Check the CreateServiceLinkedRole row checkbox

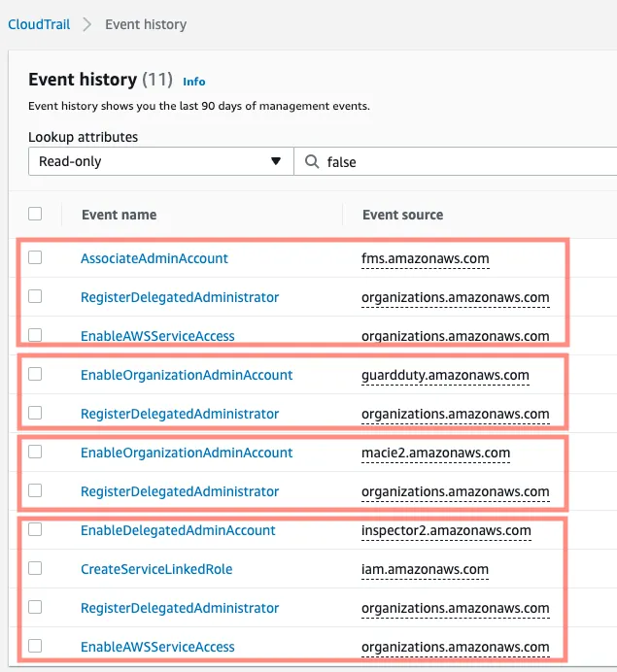[35, 568]
